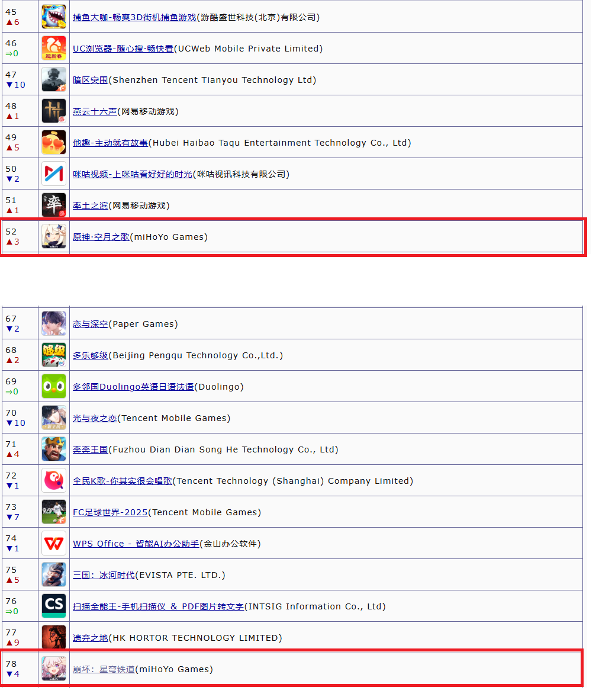Open the 他趣-主动就有故事 link
This screenshot has height=700, width=599.
tap(111, 143)
